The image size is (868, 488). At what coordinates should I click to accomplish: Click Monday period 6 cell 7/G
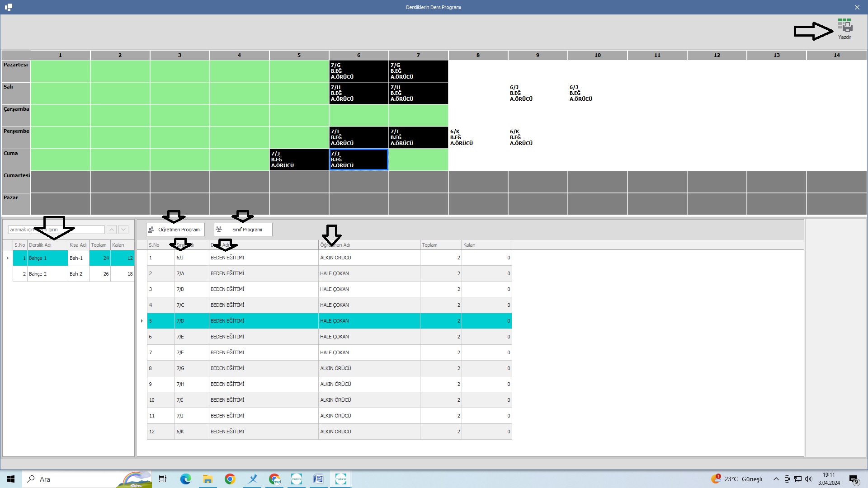point(359,71)
